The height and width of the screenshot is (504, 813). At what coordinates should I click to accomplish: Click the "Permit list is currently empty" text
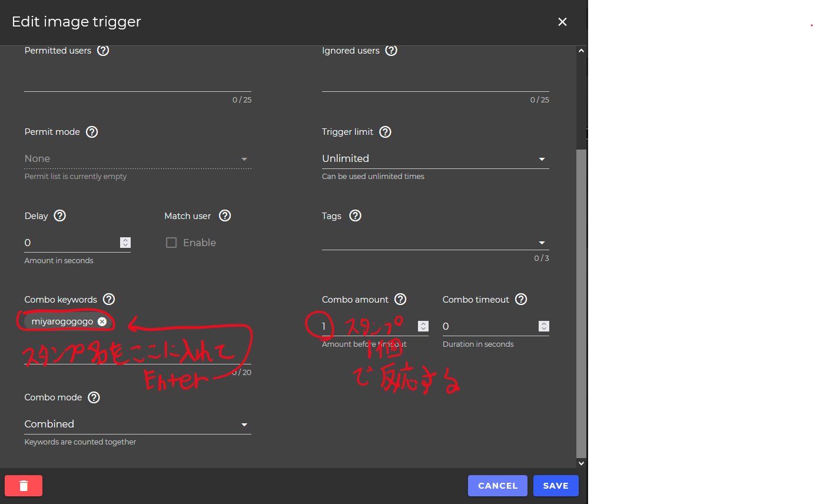coord(75,177)
